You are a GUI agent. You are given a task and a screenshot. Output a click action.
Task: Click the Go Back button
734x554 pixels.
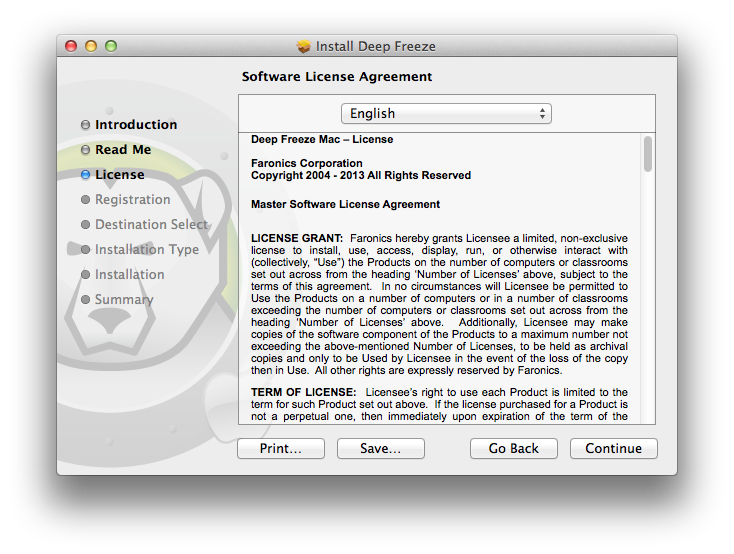(514, 448)
